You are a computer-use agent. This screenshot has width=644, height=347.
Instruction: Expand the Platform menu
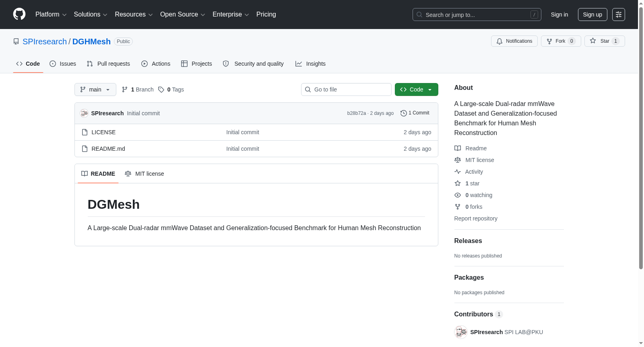click(x=51, y=15)
